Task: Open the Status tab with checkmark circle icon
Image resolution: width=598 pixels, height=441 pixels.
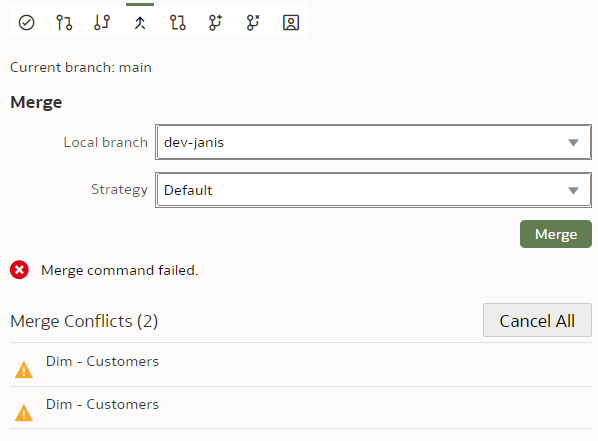Action: coord(26,23)
